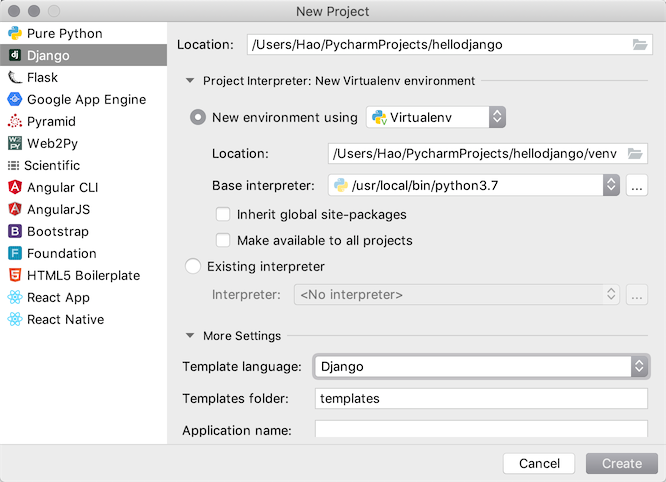Click into the Application name field
Image resolution: width=666 pixels, height=482 pixels.
480,430
